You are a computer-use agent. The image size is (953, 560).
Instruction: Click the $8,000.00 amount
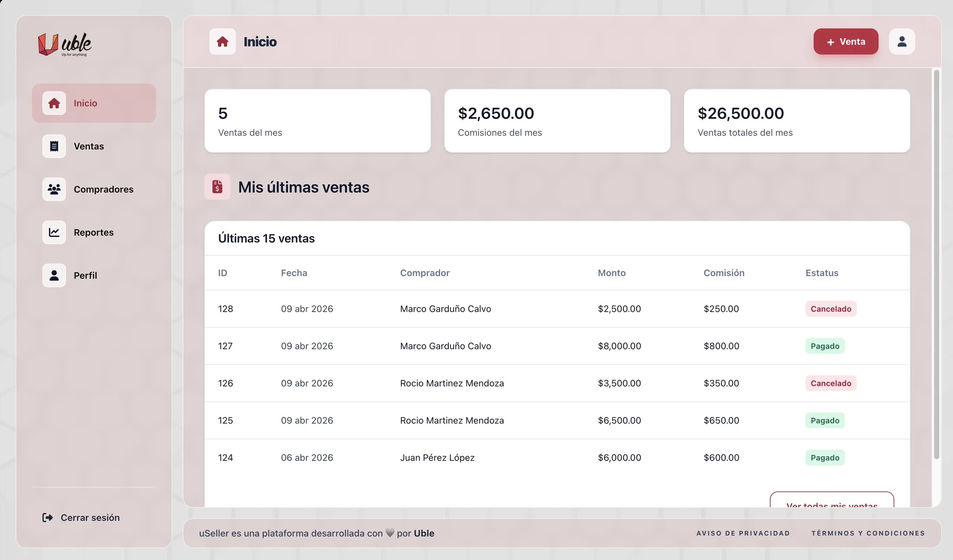click(619, 346)
